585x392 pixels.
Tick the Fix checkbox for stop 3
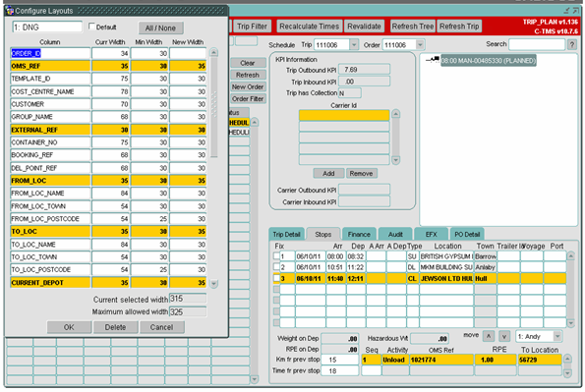(276, 278)
